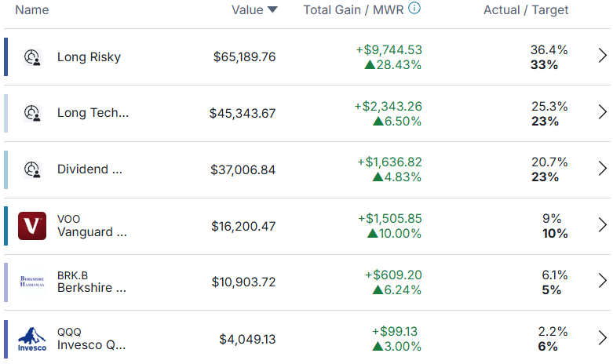Open the Long Risky holding name

89,57
